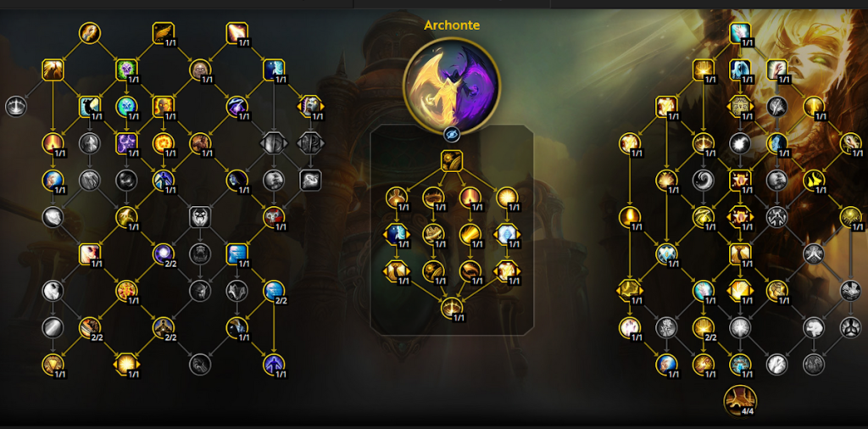The height and width of the screenshot is (429, 868).
Task: Enable the greyed-out swirl talent in spec tree
Action: (703, 180)
